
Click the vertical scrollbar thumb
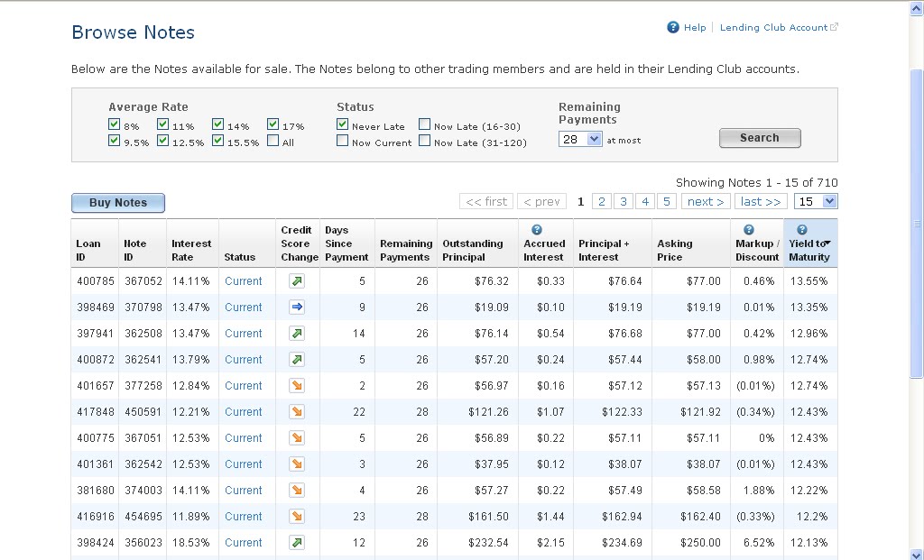point(917,224)
